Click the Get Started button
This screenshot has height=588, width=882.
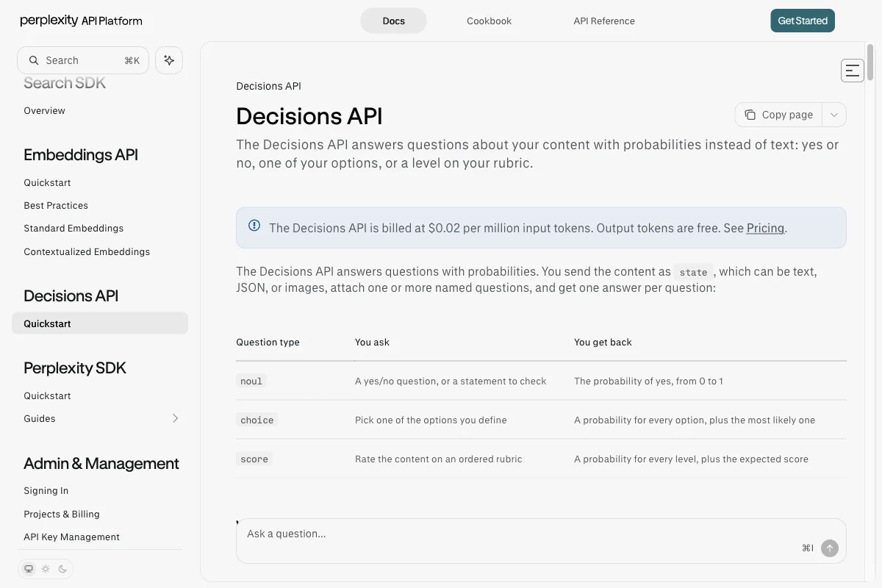803,21
